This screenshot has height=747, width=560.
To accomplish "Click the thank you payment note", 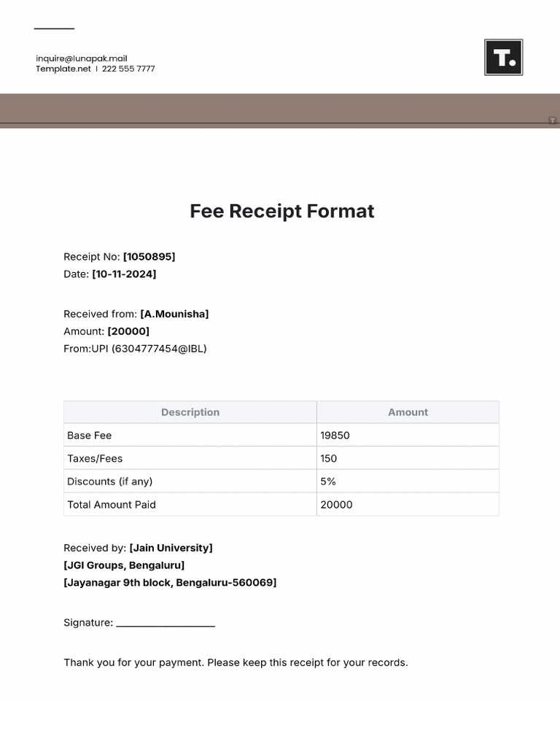I will [x=236, y=662].
